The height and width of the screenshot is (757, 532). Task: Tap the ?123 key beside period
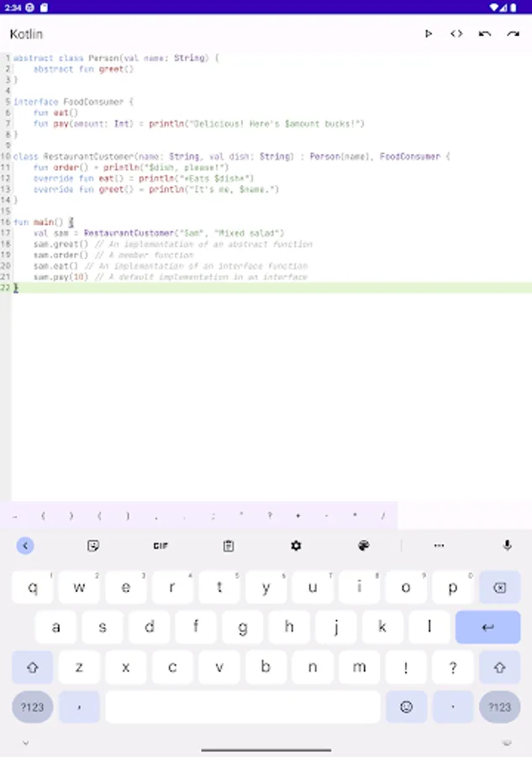point(500,707)
